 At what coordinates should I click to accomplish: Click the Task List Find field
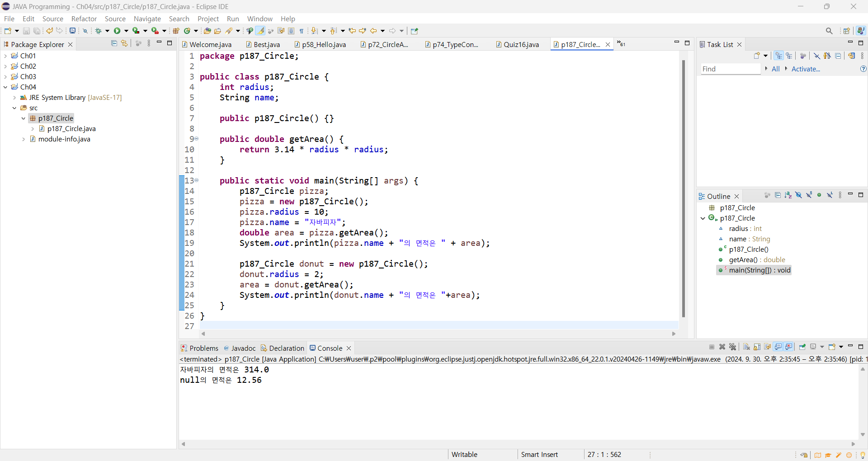tap(731, 69)
